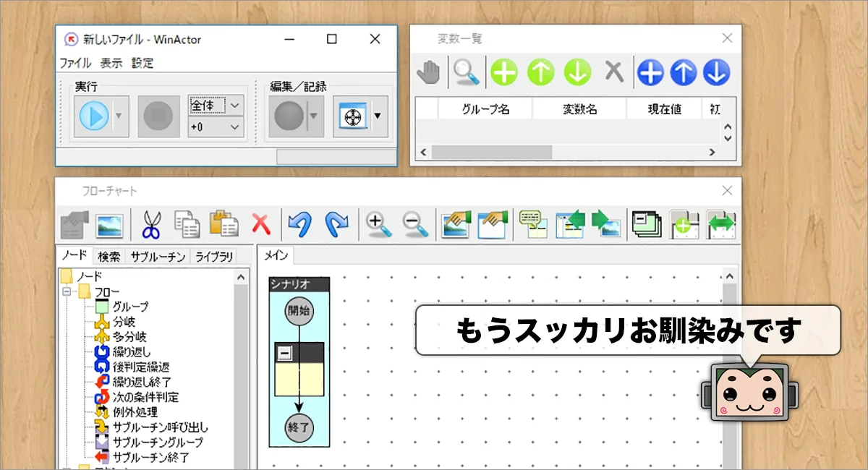Select the 繰り返し終了 node in the tree
This screenshot has height=470, width=868.
[x=141, y=382]
